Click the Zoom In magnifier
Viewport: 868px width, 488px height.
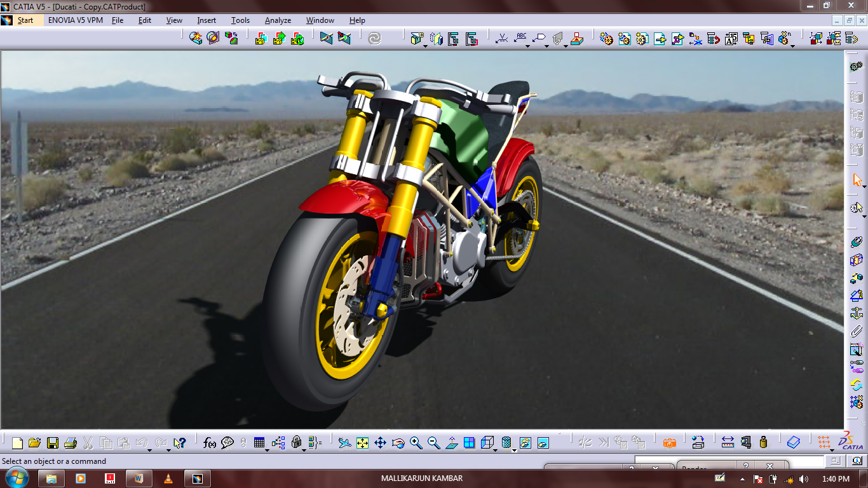click(416, 443)
